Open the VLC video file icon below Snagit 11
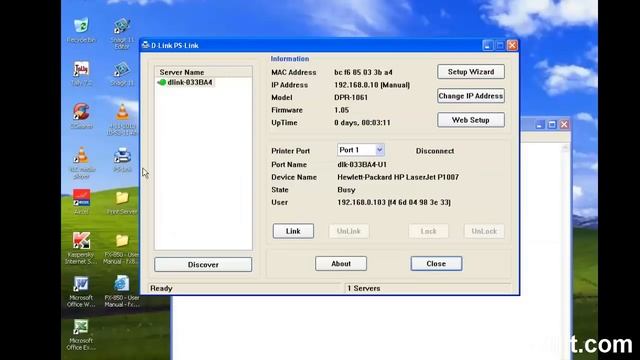Viewport: 640px width, 360px height. [122, 120]
